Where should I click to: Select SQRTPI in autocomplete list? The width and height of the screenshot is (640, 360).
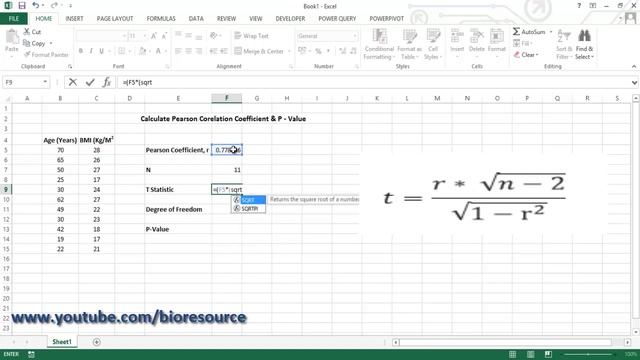pos(249,209)
